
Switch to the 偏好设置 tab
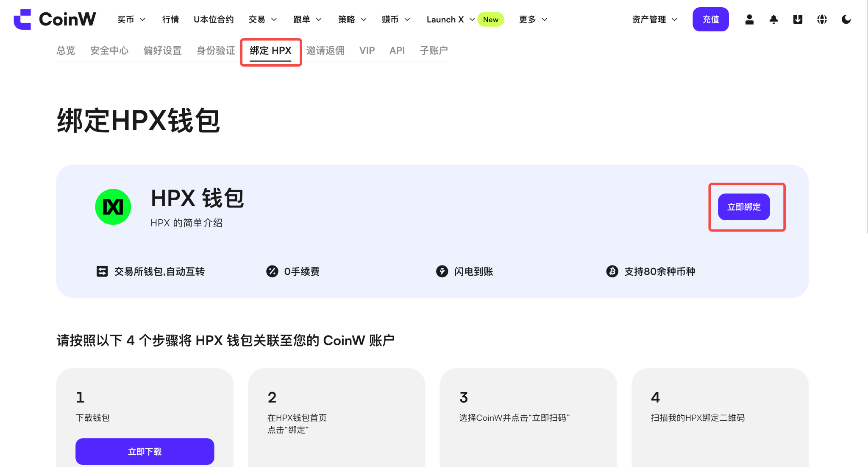click(163, 50)
